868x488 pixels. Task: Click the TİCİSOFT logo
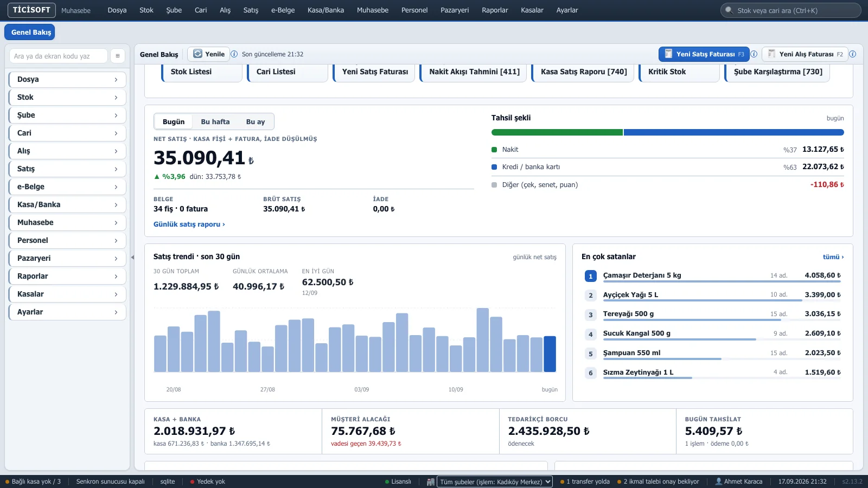coord(31,10)
